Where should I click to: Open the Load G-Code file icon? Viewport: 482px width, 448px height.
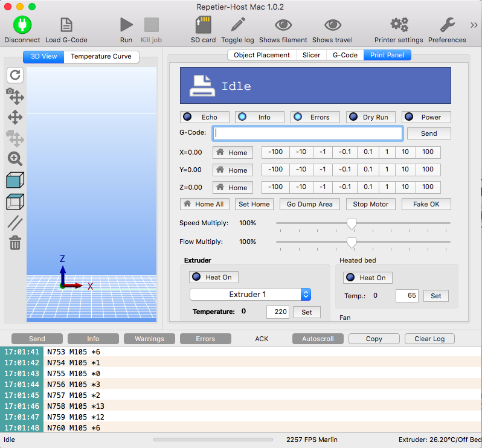click(x=66, y=25)
